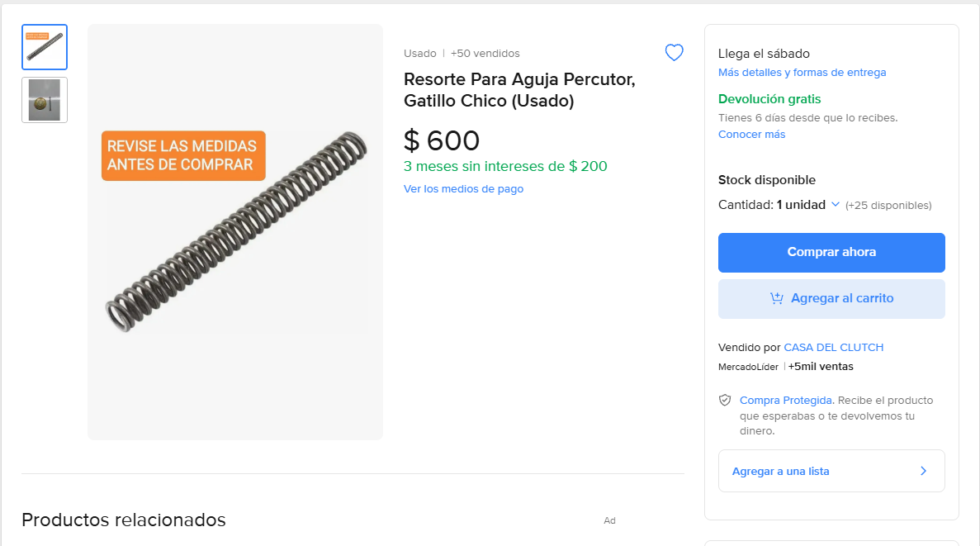This screenshot has height=546, width=980.
Task: Click the heart icon to favorite the product
Action: click(675, 53)
